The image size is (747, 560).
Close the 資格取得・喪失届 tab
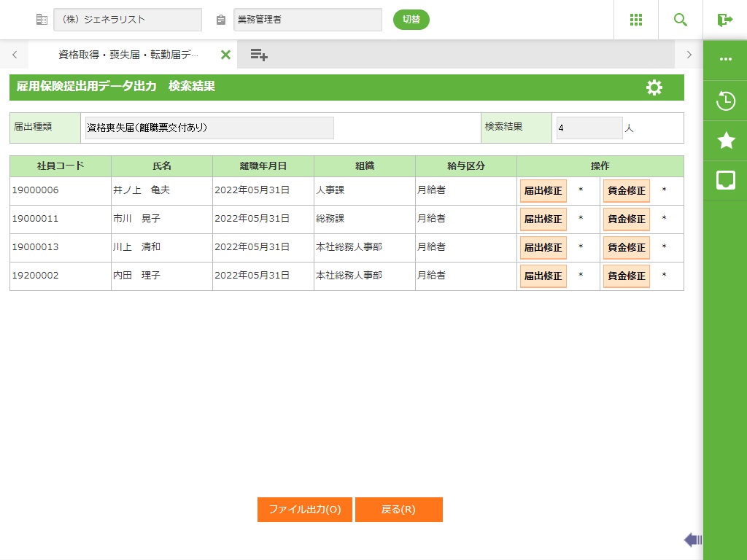(225, 55)
